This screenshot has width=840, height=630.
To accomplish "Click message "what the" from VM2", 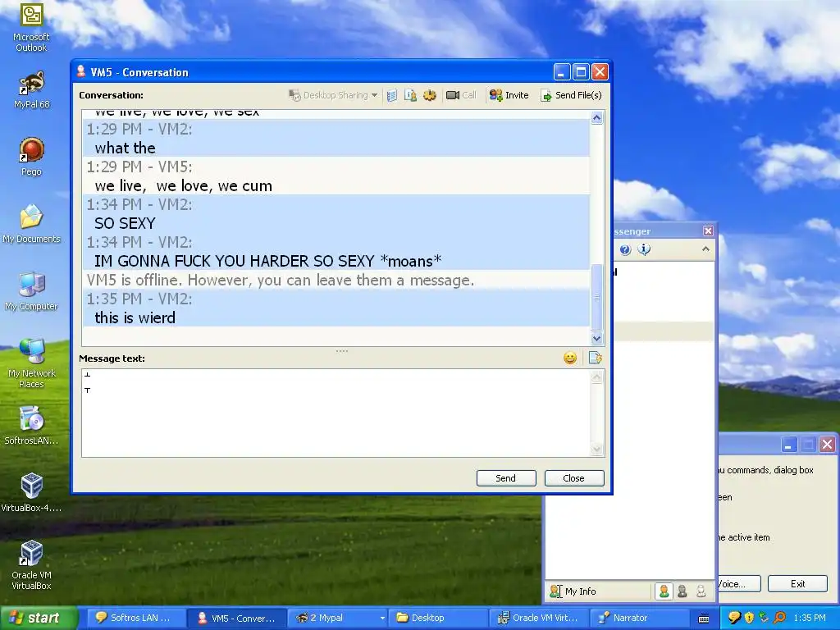I will pyautogui.click(x=125, y=148).
